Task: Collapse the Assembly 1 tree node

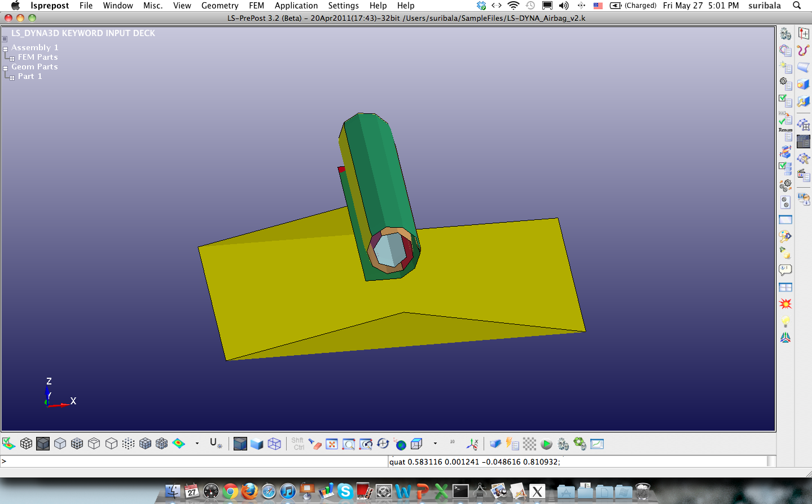Action: point(5,49)
